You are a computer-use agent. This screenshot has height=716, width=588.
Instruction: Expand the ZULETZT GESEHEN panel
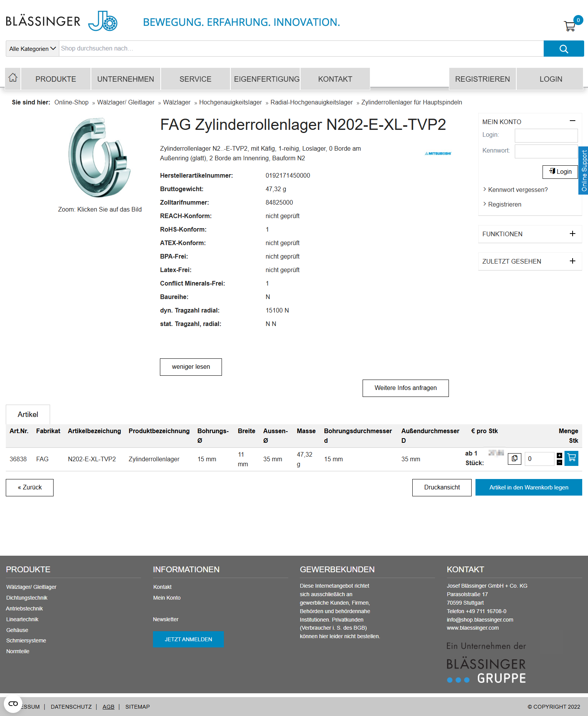click(572, 261)
